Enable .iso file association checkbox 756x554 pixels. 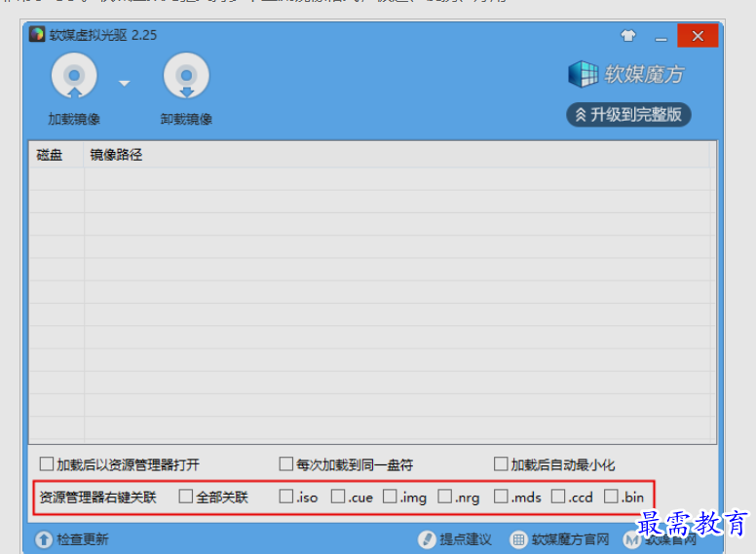coord(285,497)
